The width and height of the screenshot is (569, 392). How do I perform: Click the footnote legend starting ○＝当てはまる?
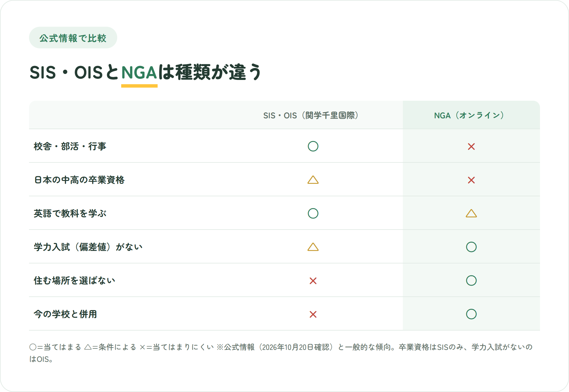281,353
